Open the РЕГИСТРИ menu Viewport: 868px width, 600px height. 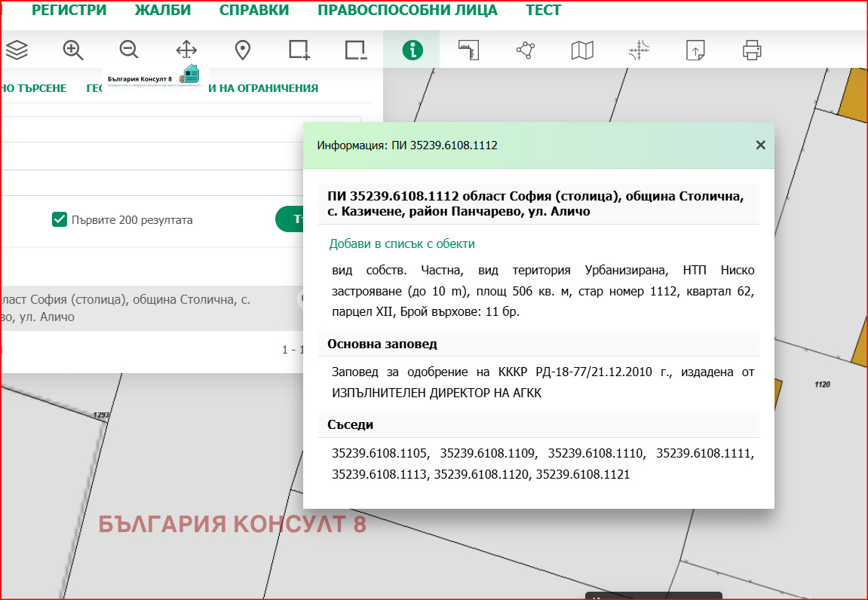pos(68,10)
